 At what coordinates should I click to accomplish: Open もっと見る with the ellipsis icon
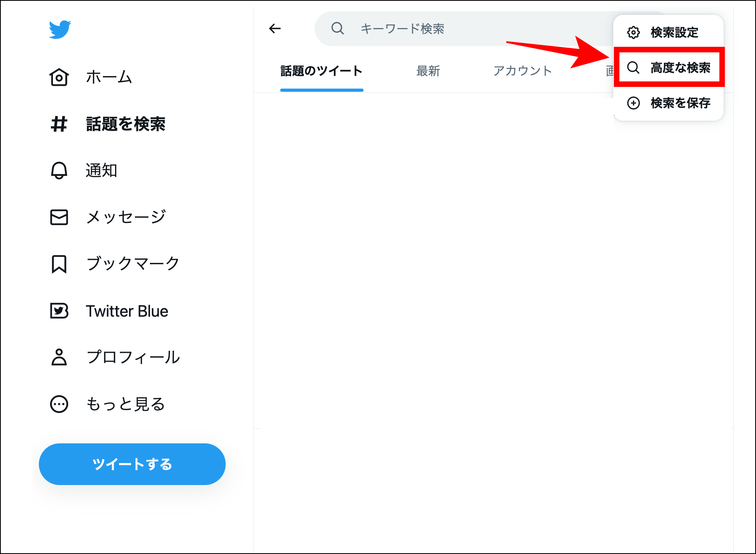pos(59,404)
